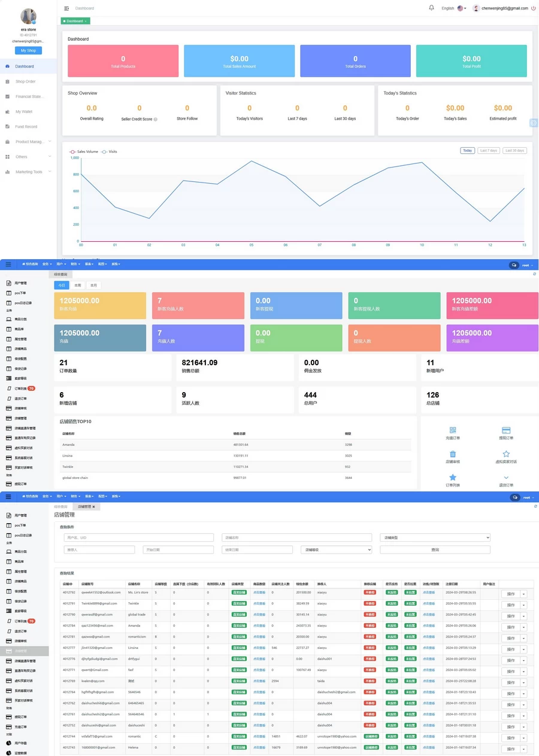539x756 pixels.
Task: Toggle the Sales Volume chart legend
Action: pyautogui.click(x=84, y=151)
